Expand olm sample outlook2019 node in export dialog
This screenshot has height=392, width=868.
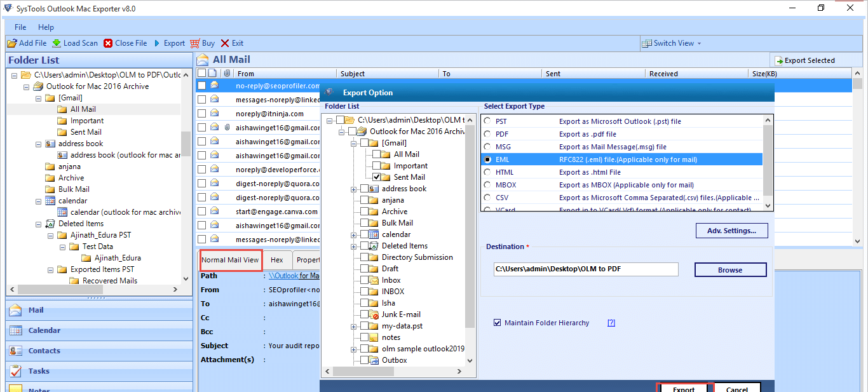coord(353,349)
